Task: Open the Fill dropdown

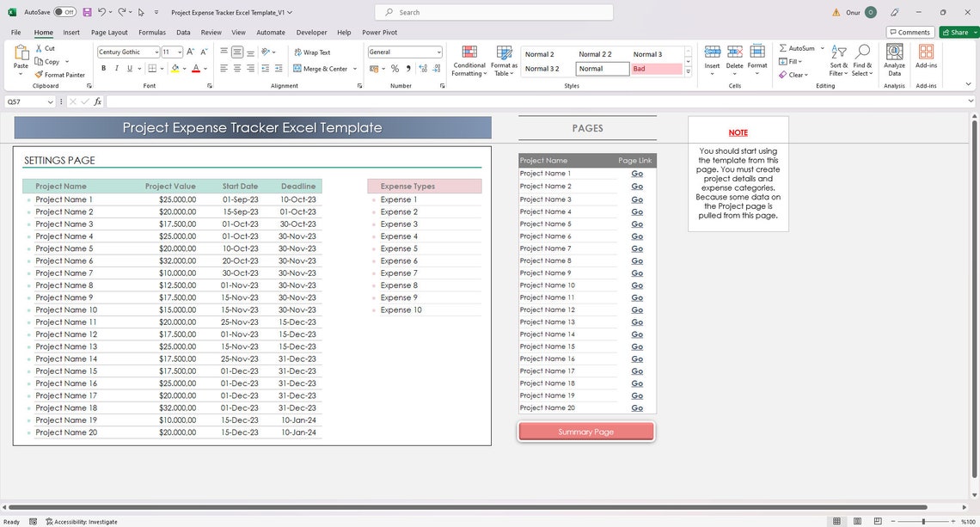Action: 791,61
